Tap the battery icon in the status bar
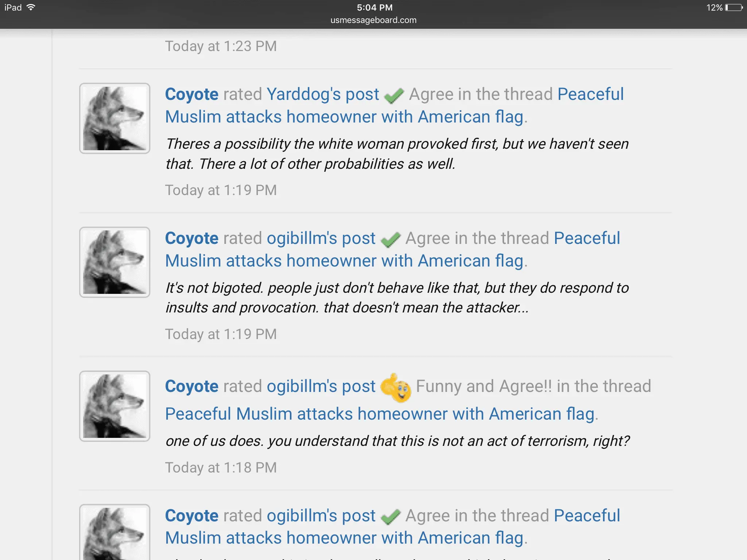Screen dimensions: 747x560 pyautogui.click(x=734, y=8)
